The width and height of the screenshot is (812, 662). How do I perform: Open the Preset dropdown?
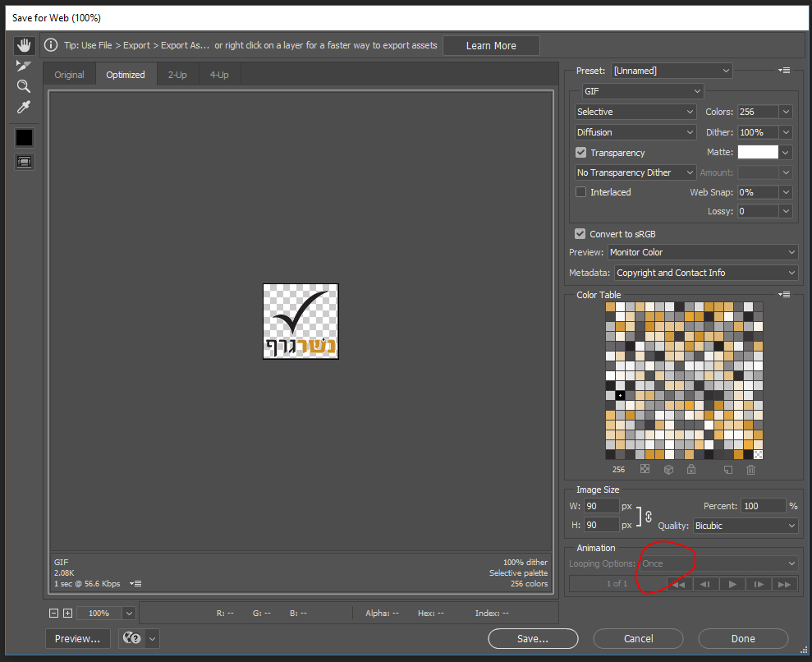pyautogui.click(x=672, y=71)
